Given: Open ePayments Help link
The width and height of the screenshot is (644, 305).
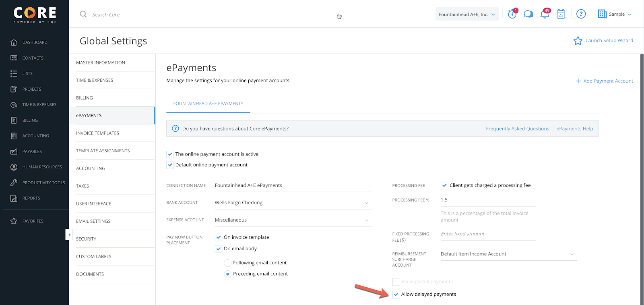Looking at the screenshot, I should click(574, 129).
